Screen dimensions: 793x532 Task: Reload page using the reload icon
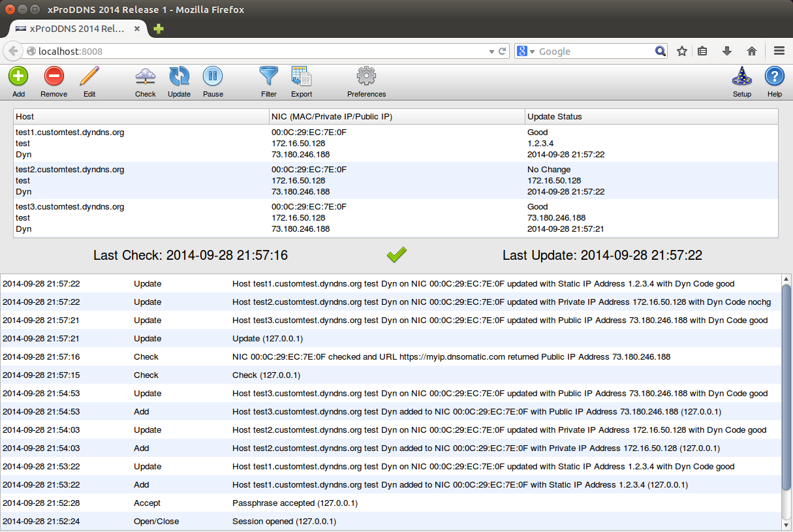pos(503,51)
